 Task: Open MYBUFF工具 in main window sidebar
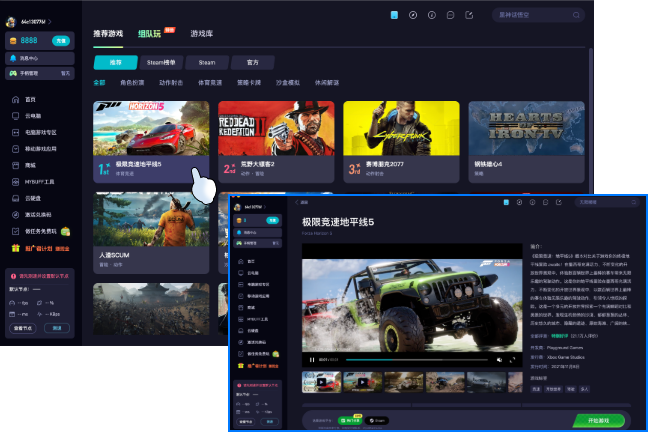pyautogui.click(x=33, y=182)
